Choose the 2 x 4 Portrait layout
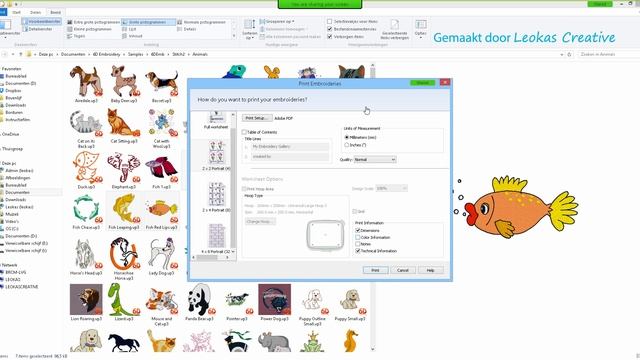640x360 pixels. (x=216, y=197)
